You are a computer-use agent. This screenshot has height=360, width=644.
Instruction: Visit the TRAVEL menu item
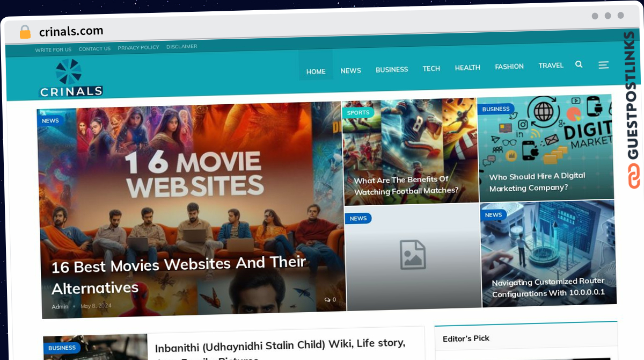coord(551,66)
